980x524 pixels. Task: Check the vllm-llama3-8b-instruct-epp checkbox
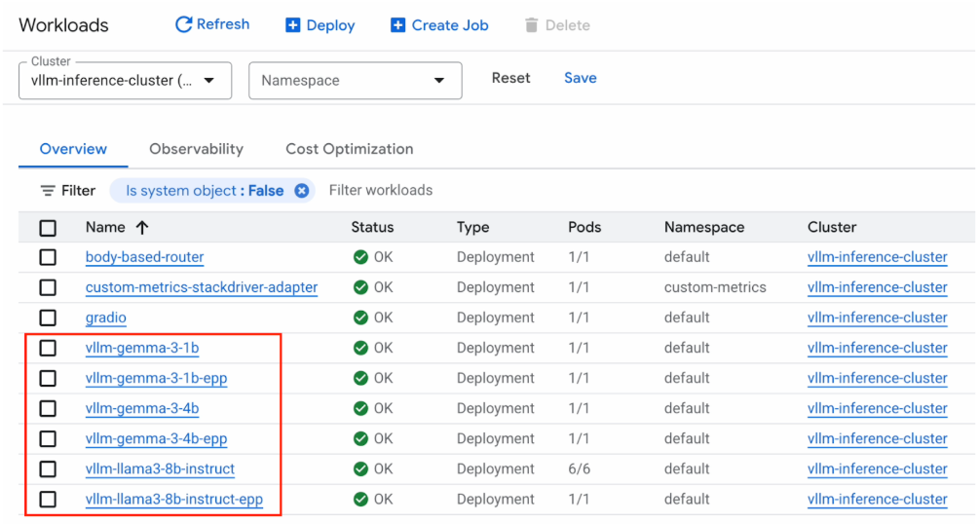pyautogui.click(x=48, y=499)
